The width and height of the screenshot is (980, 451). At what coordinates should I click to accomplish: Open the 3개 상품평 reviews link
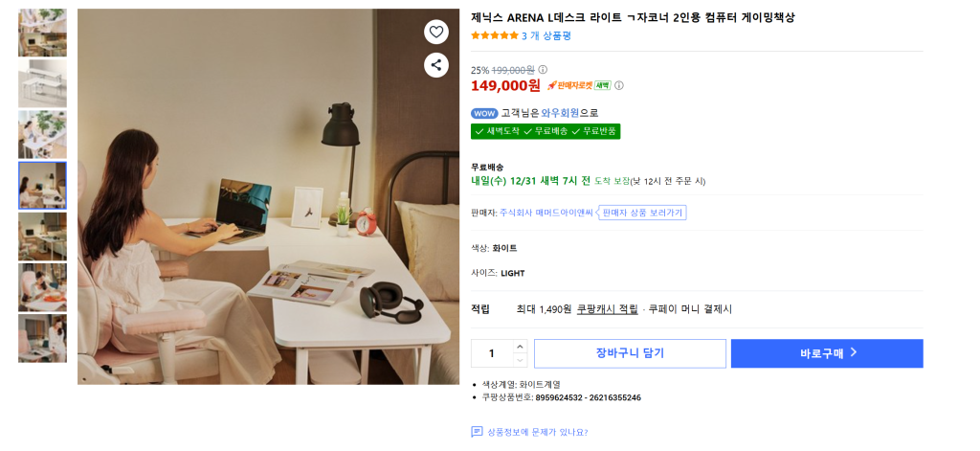(546, 35)
